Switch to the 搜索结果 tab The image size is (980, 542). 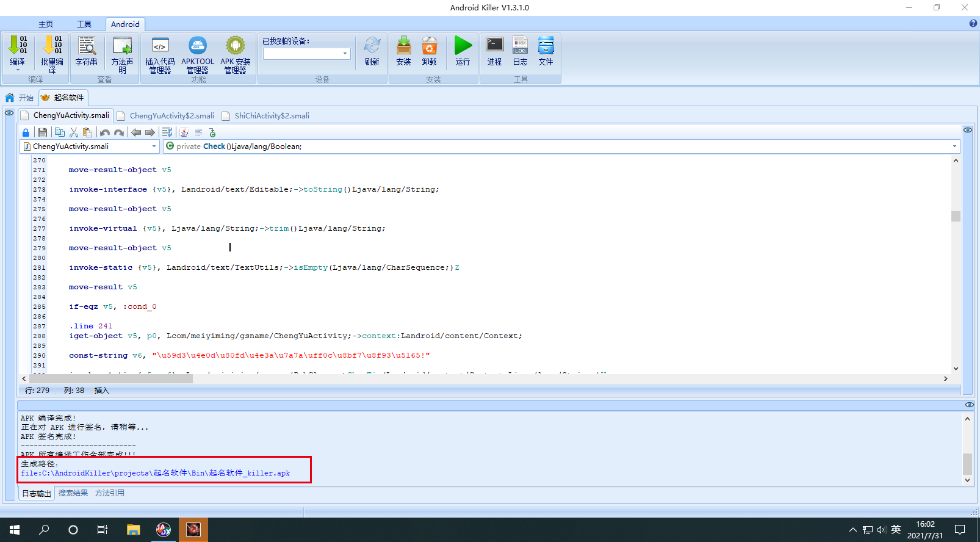(73, 493)
